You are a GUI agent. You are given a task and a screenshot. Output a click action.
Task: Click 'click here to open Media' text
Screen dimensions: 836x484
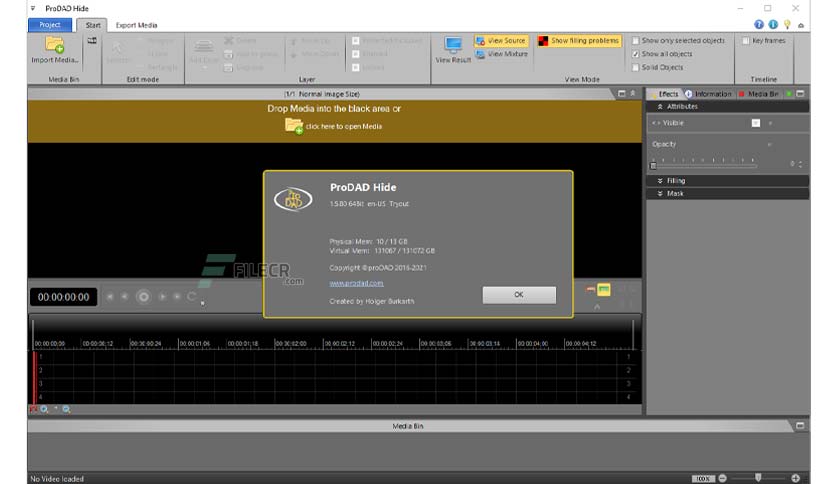tap(344, 126)
